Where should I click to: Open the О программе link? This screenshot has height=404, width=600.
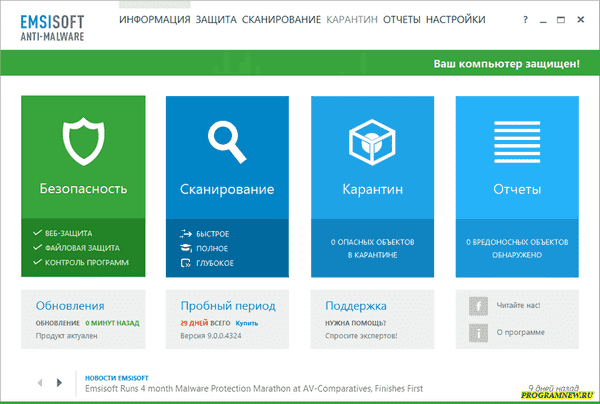click(520, 332)
